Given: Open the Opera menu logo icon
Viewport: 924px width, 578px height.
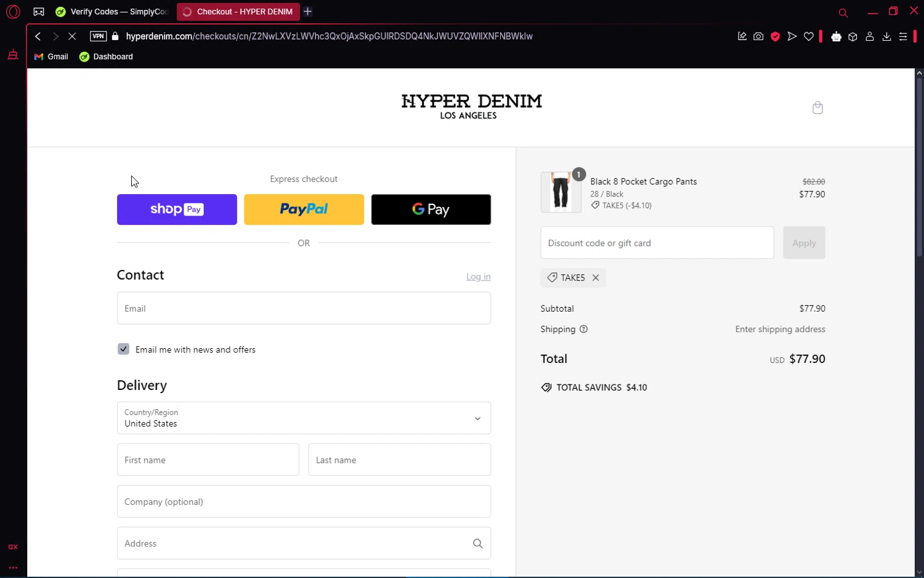Looking at the screenshot, I should pos(13,12).
